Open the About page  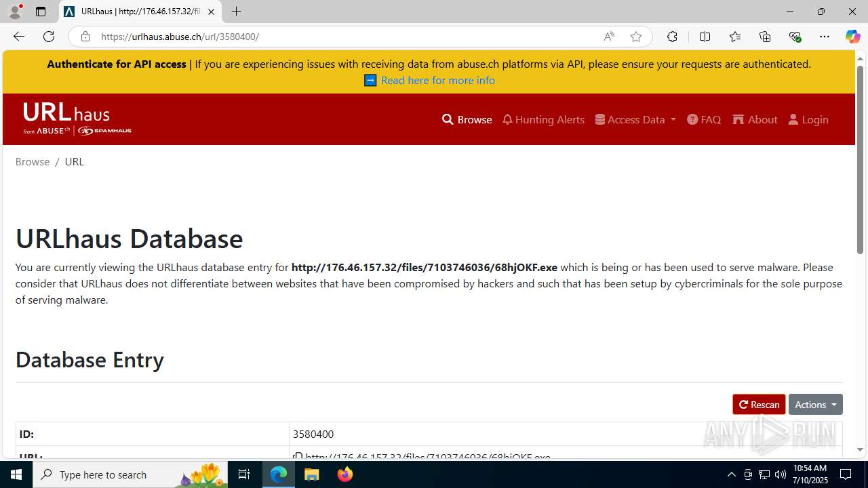pos(755,119)
